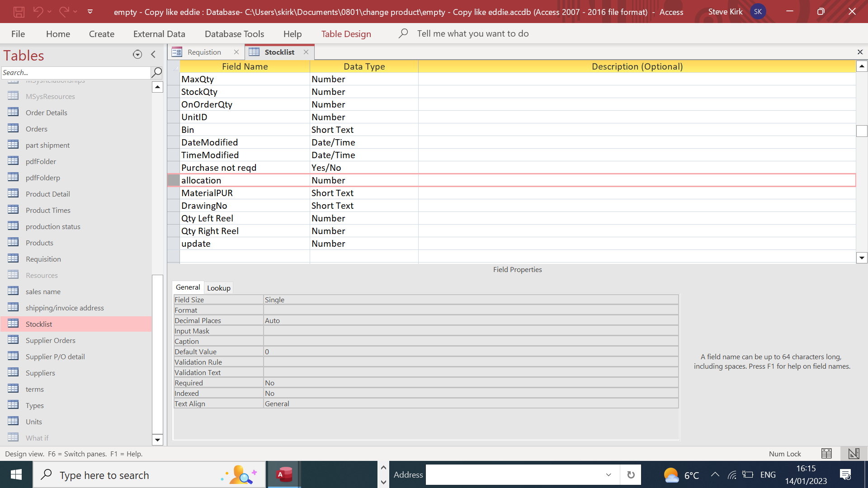Collapse the navigation pane with chevron
This screenshot has width=868, height=488.
153,55
